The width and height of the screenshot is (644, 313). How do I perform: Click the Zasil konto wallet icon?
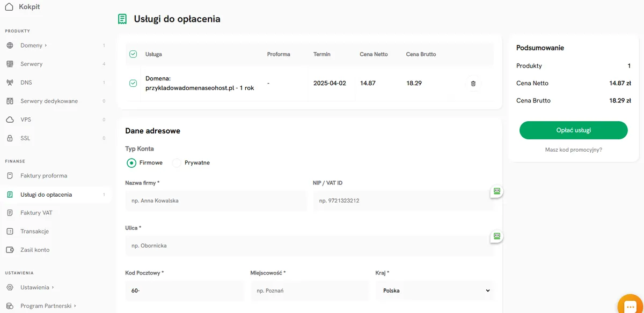pos(10,250)
